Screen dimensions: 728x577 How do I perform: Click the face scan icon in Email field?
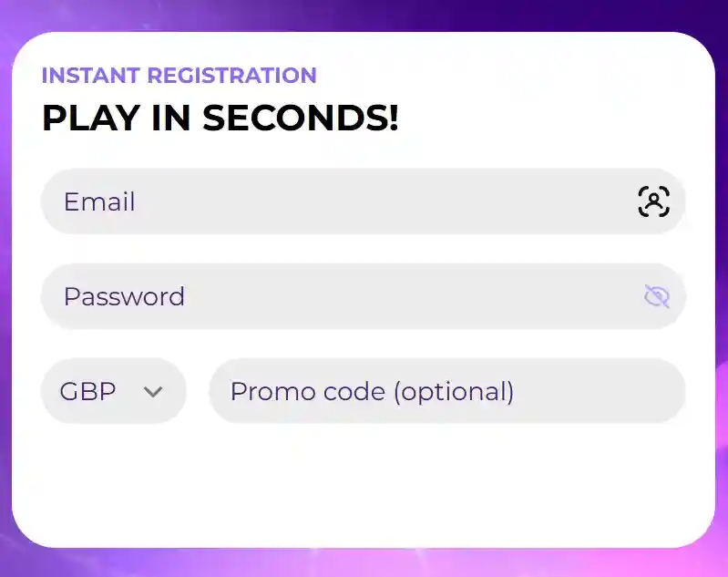(x=653, y=201)
